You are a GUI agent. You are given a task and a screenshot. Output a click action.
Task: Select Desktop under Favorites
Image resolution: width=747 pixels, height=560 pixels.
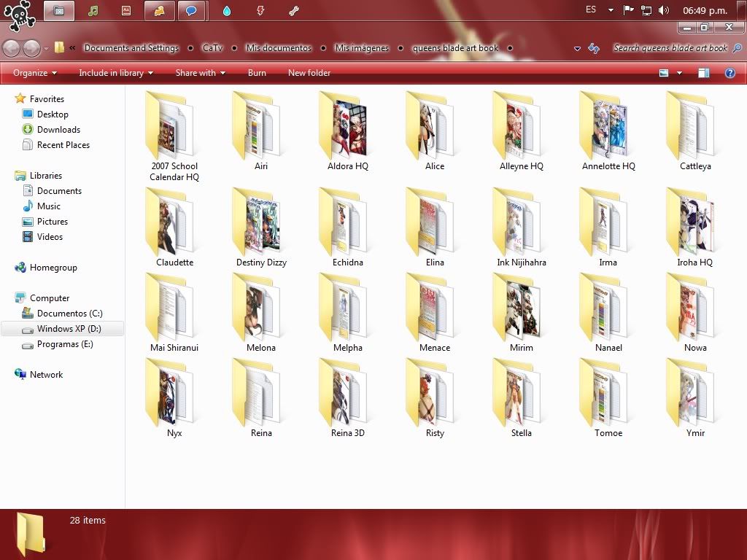[x=45, y=114]
